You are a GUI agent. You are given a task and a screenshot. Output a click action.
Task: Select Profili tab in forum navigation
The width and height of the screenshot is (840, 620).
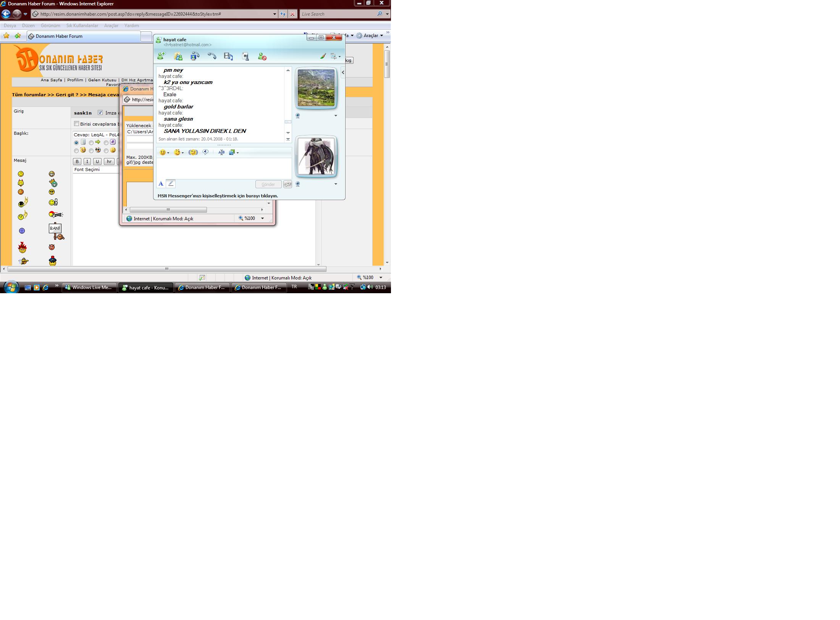73,80
